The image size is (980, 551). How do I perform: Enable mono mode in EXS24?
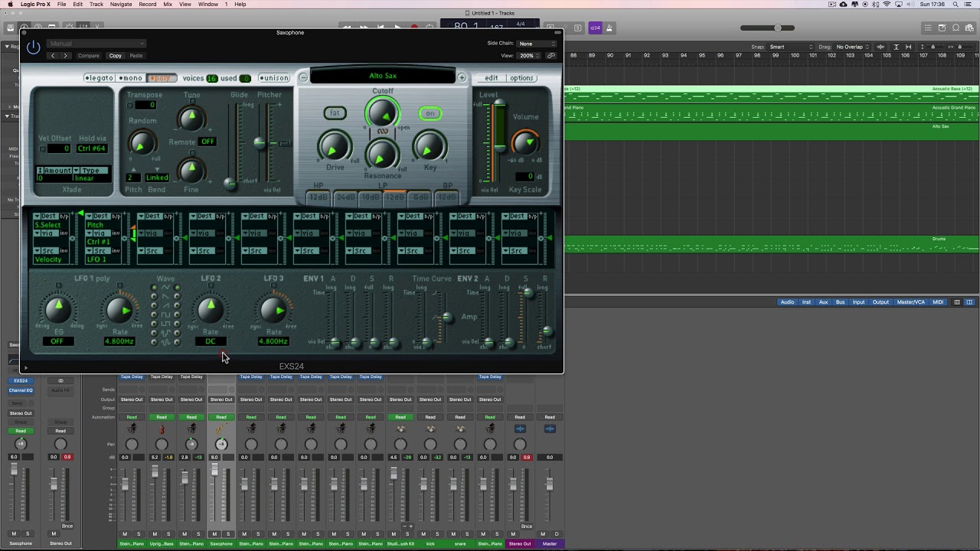tap(131, 78)
